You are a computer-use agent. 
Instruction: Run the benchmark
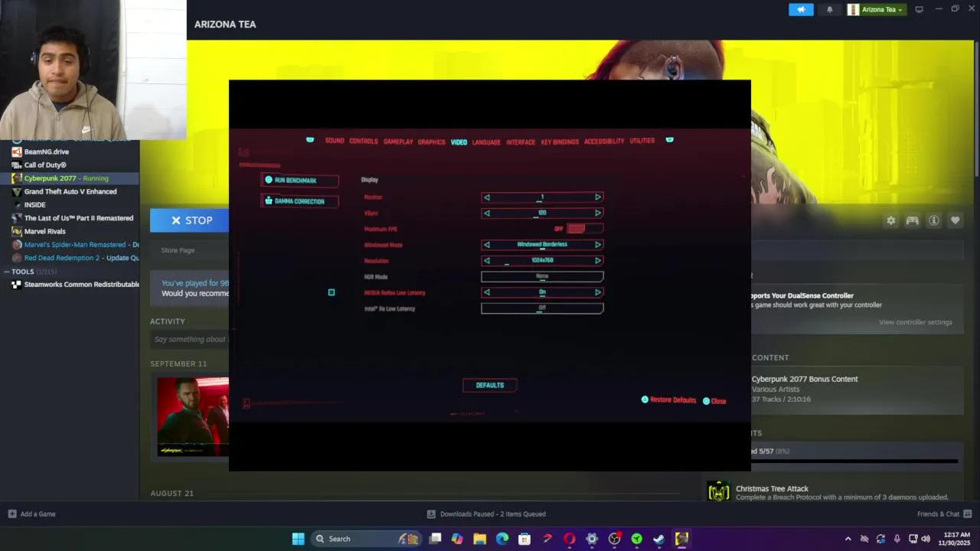(x=299, y=180)
